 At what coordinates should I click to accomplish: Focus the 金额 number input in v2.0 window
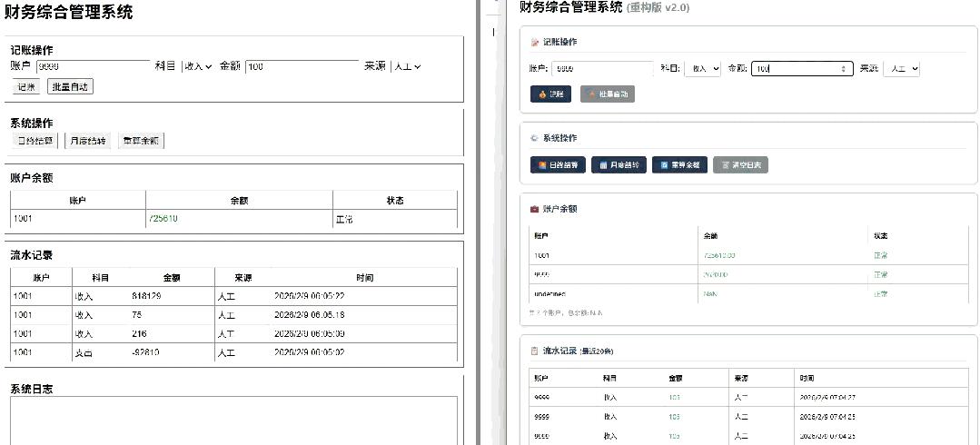coord(802,69)
